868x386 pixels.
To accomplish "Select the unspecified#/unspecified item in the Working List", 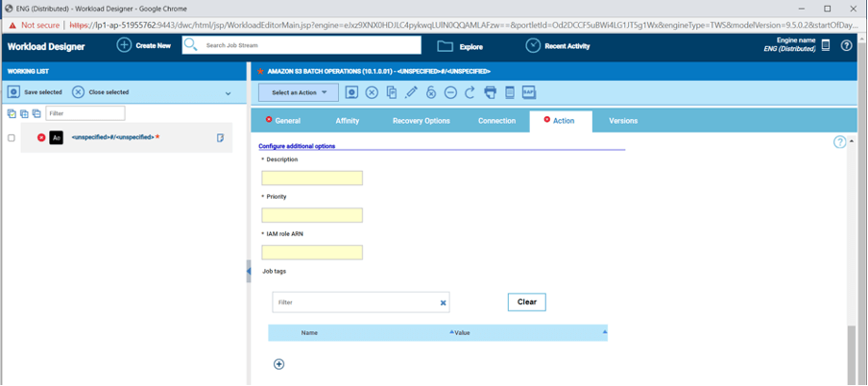I will (x=126, y=137).
